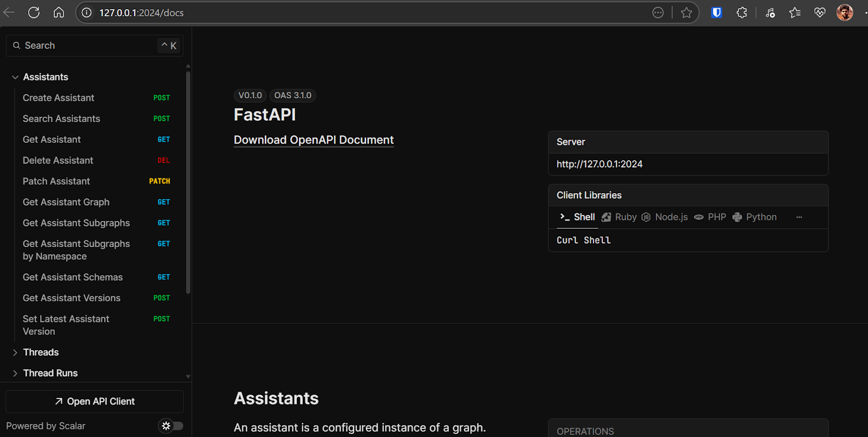
Task: Select the Python client library tab
Action: point(755,217)
